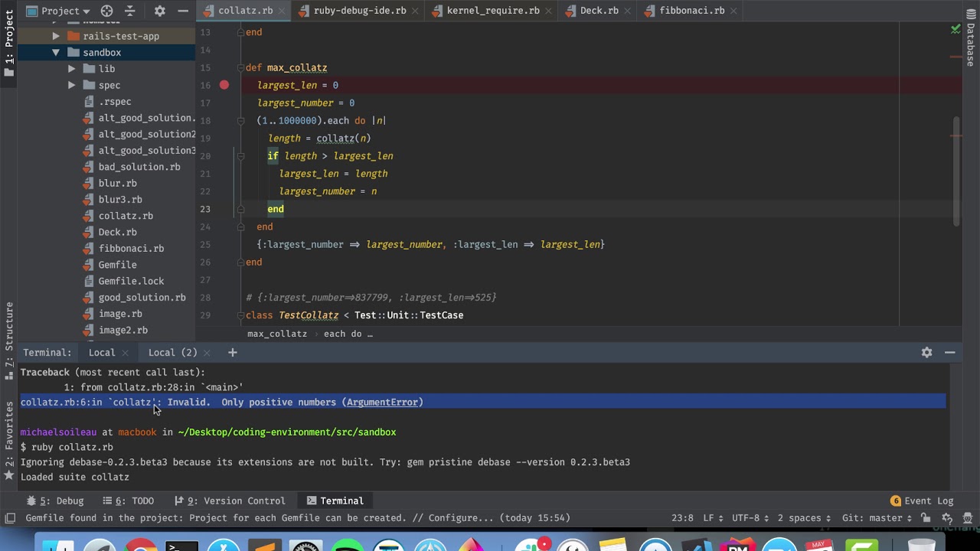Open the Git: master branch menu
Viewport: 980px width, 551px height.
pos(877,518)
